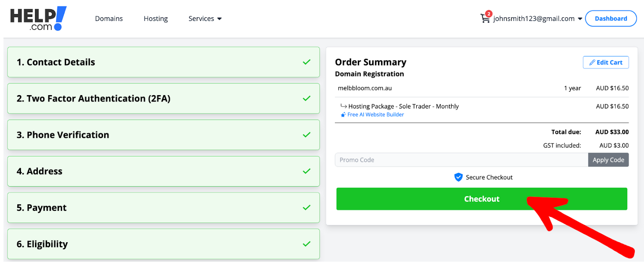
Task: Click the Contact Details green checkmark
Action: 306,62
